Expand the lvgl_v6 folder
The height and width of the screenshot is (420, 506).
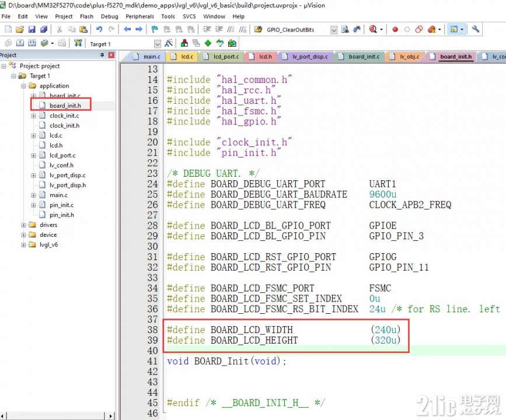pos(23,245)
